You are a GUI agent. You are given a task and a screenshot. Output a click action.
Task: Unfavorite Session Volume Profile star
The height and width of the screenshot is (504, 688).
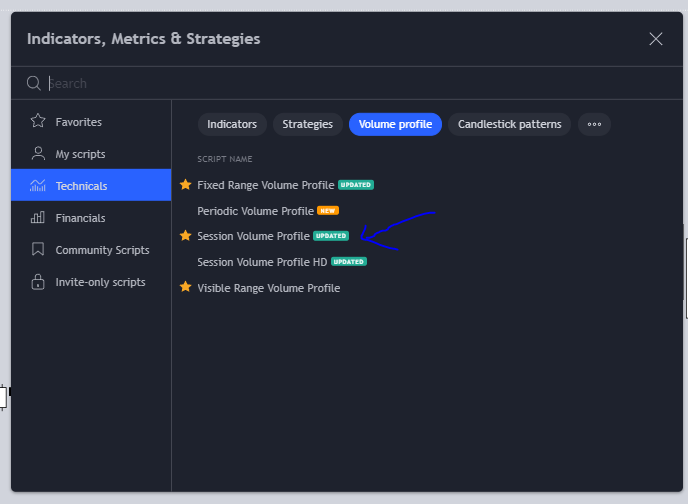click(x=186, y=236)
